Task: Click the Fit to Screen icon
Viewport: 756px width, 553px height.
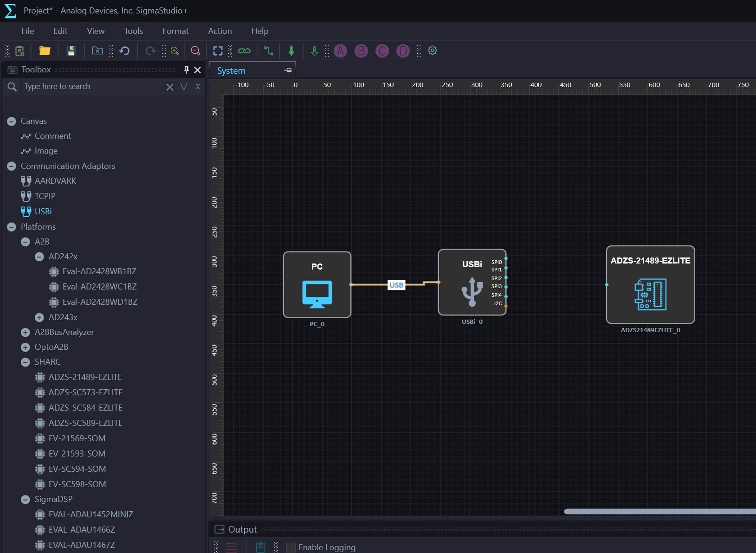Action: 218,51
